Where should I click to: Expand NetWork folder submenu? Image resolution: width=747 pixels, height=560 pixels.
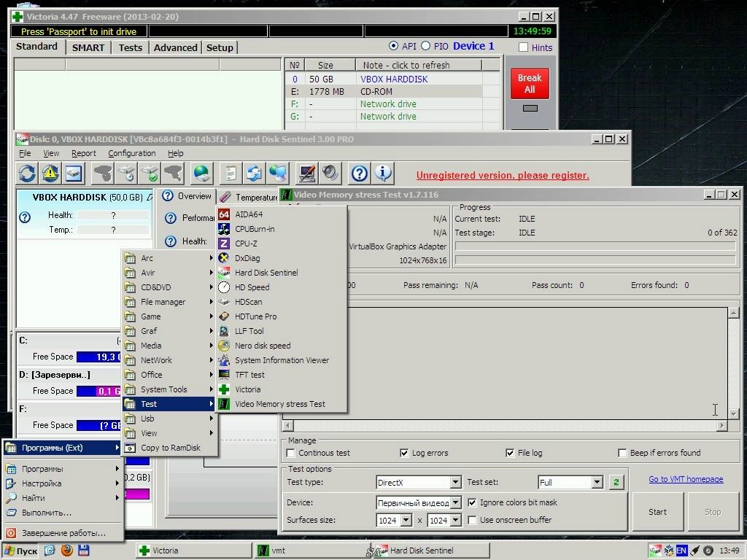[x=169, y=360]
